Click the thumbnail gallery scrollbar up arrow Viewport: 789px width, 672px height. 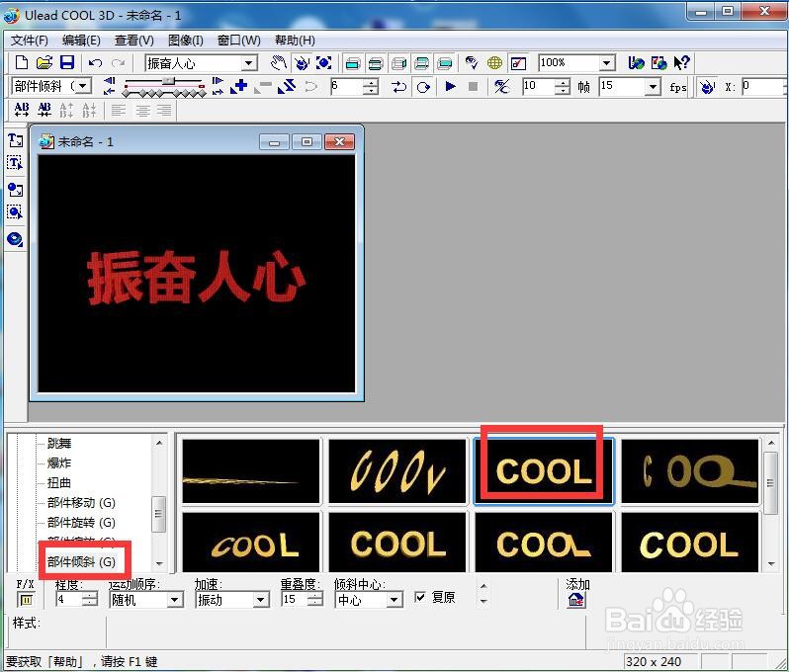(771, 443)
